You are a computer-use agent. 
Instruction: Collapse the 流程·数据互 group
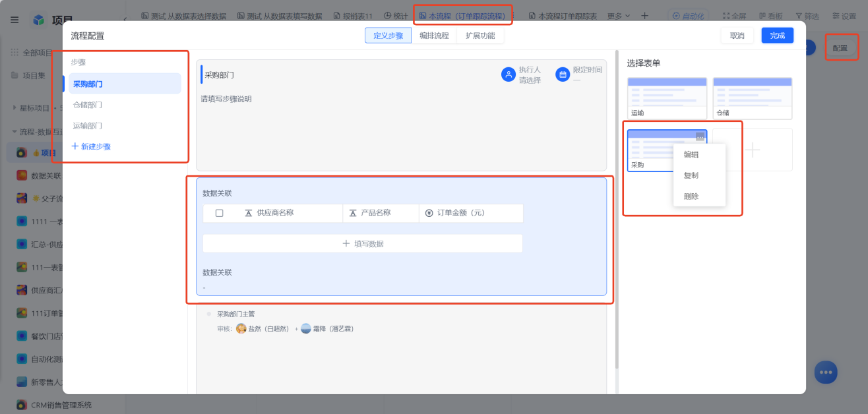coord(15,131)
